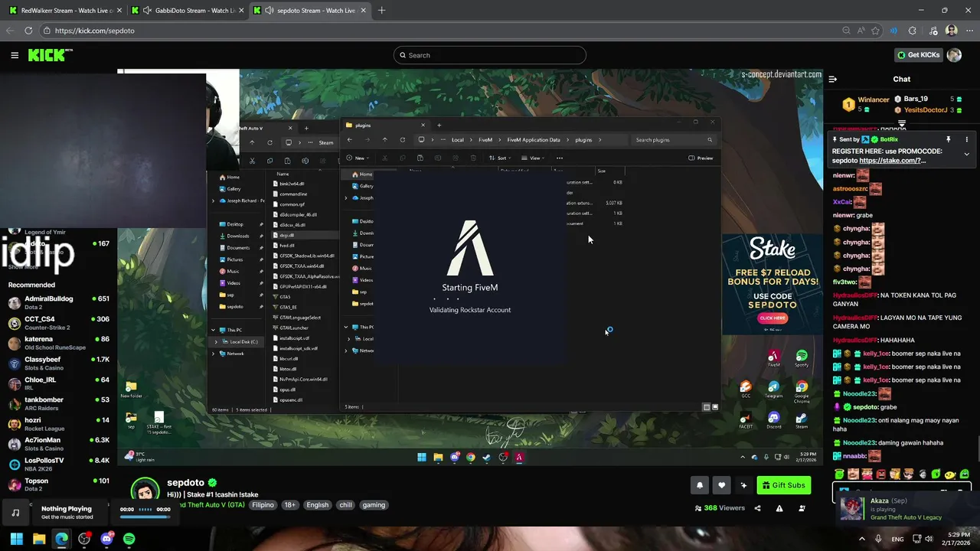Reload the page with refresh button
This screenshot has width=980, height=551.
[x=28, y=31]
